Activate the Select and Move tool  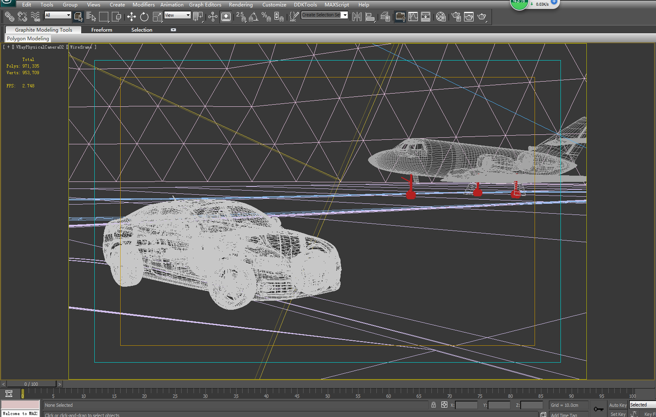131,16
